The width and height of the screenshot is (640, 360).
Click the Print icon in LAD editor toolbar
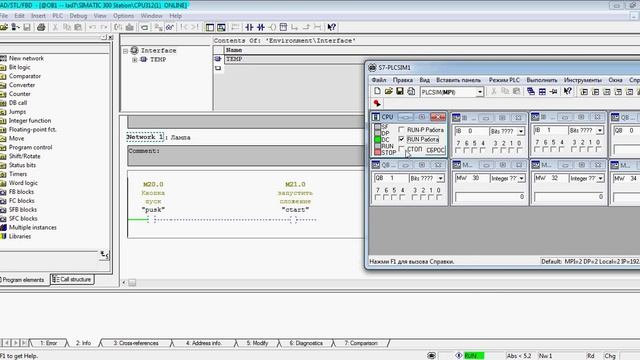click(x=41, y=27)
